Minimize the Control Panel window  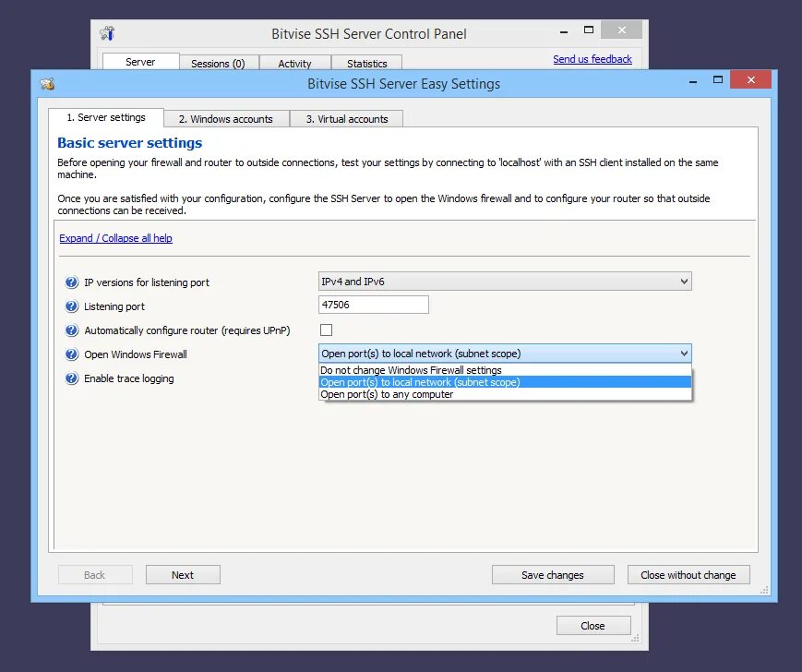click(x=564, y=30)
